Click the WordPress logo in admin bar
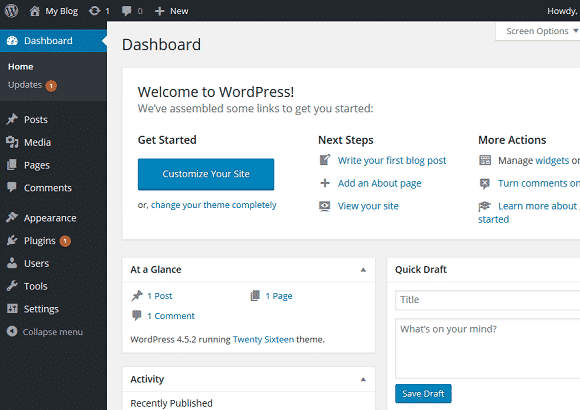 point(11,11)
